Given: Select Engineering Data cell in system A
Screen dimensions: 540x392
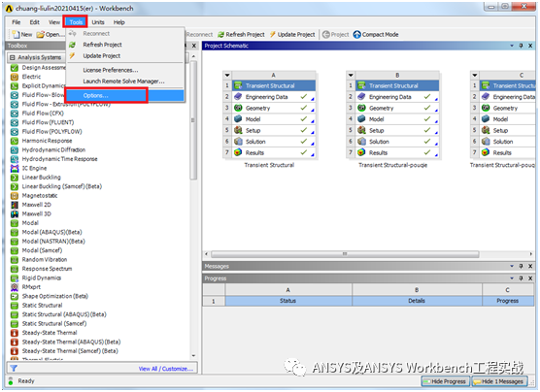Looking at the screenshot, I should pyautogui.click(x=274, y=97).
